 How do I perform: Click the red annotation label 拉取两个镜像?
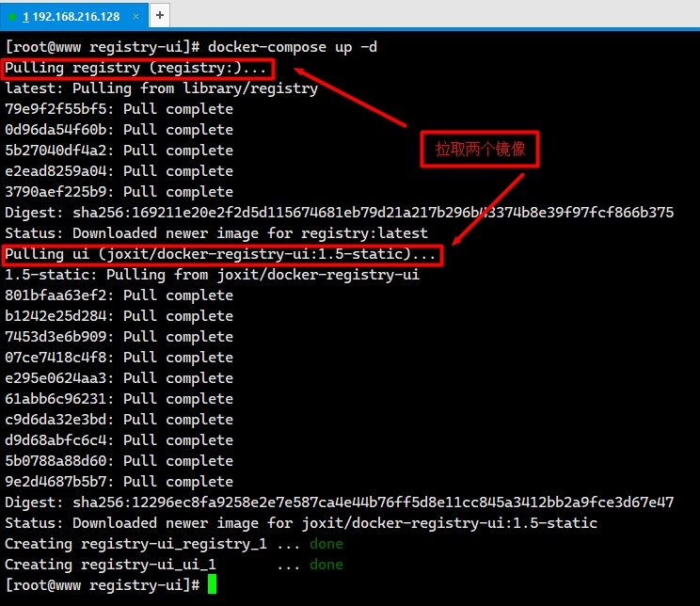[480, 149]
